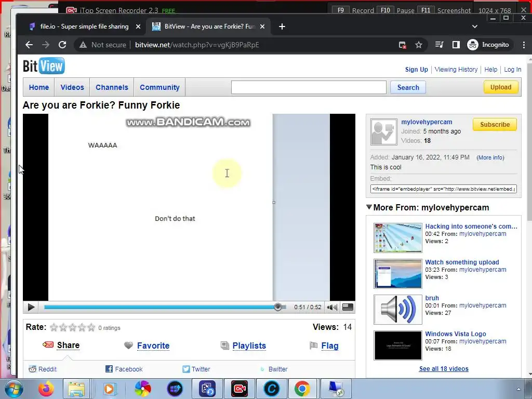This screenshot has width=532, height=399.
Task: Open Windows Vista Logo video link
Action: [x=455, y=334]
